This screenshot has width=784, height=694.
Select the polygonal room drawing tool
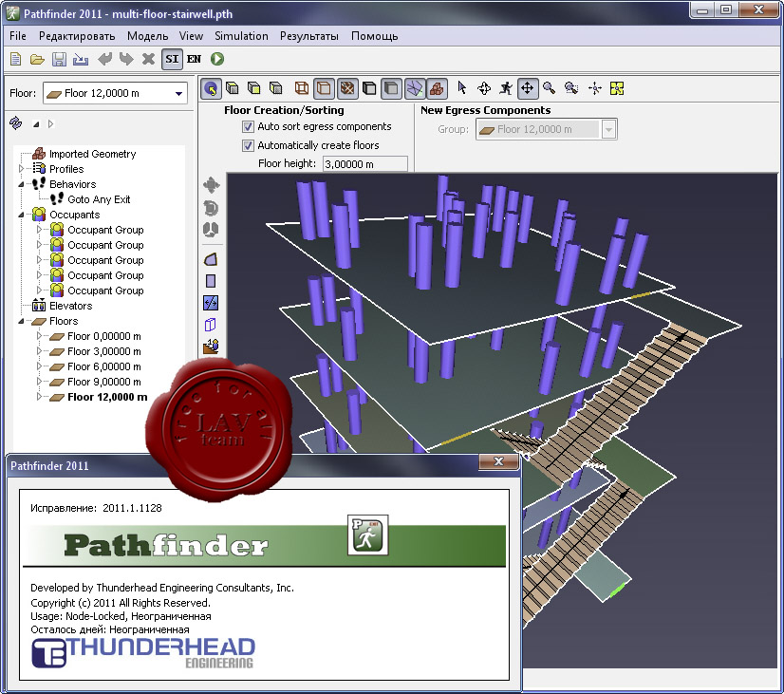click(211, 259)
